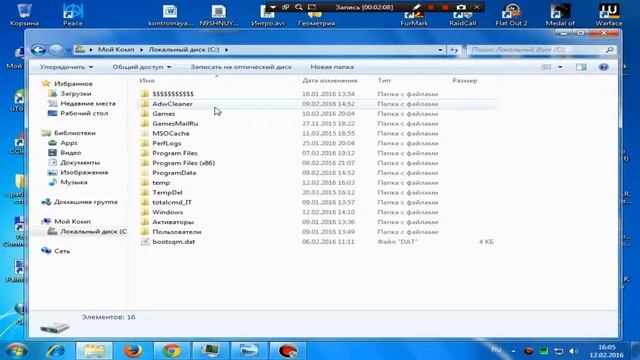Select the TempDel folder
Image resolution: width=640 pixels, height=360 pixels.
click(167, 192)
